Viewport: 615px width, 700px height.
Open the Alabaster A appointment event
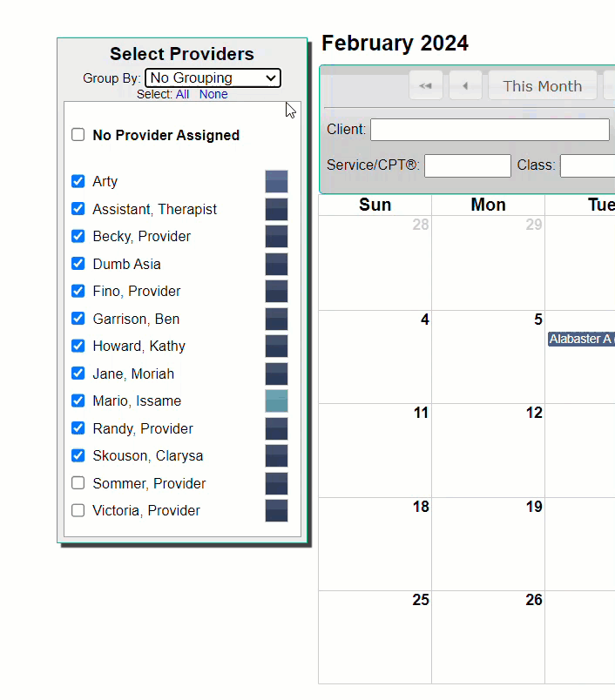pos(582,339)
